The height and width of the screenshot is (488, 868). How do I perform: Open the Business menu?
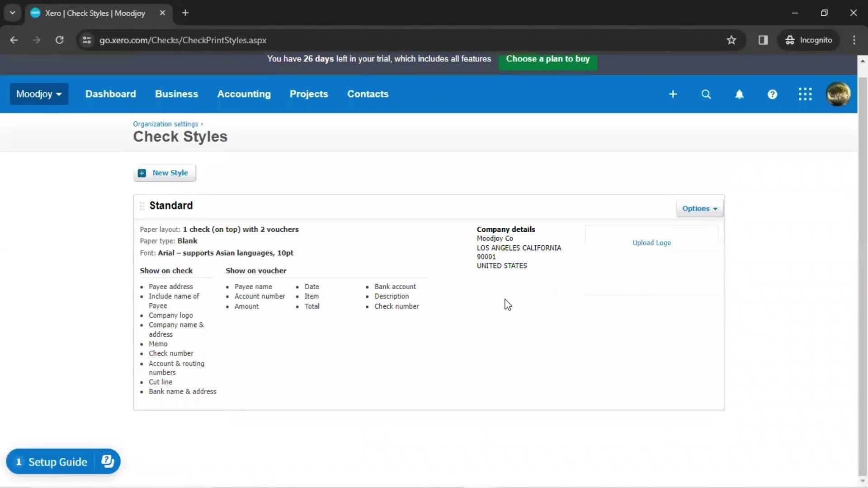pyautogui.click(x=176, y=94)
